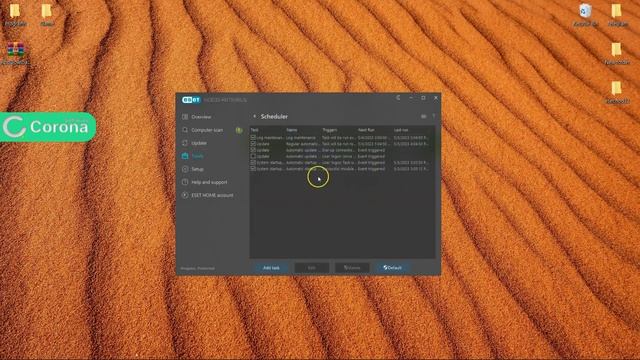Toggle the user logon startup file check checkbox
Image resolution: width=640 pixels, height=360 pixels.
(253, 162)
